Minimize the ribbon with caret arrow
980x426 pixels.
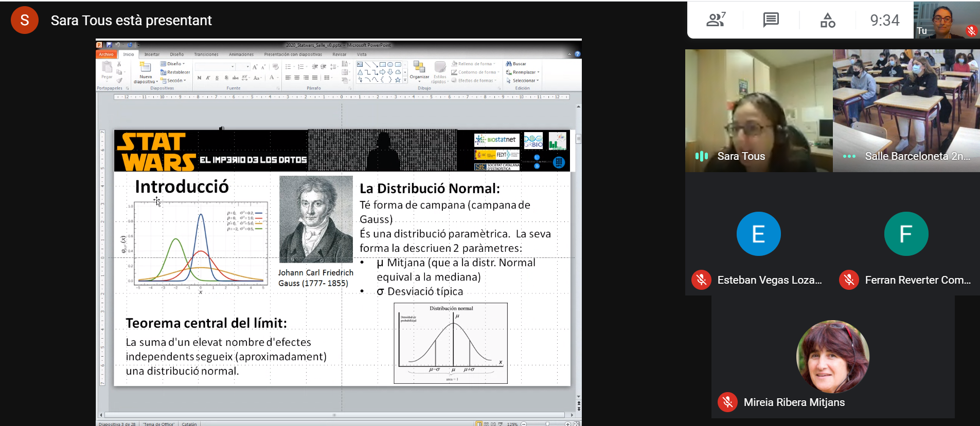[x=569, y=54]
